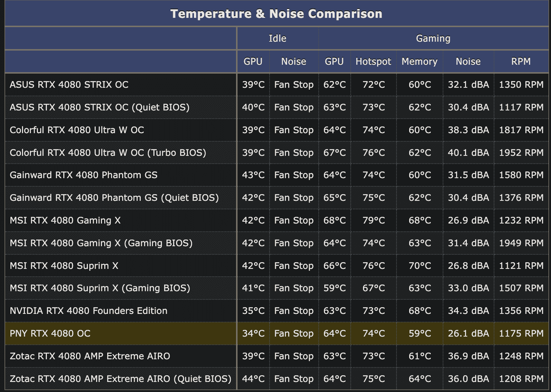The image size is (551, 392).
Task: Click Colorful RTX 4080 Ultra W OC name
Action: point(77,130)
